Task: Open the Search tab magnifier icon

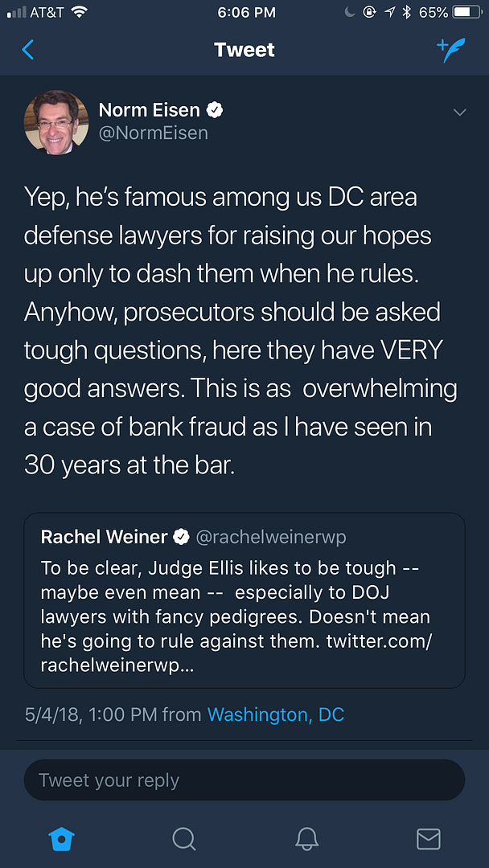Action: coord(184,839)
